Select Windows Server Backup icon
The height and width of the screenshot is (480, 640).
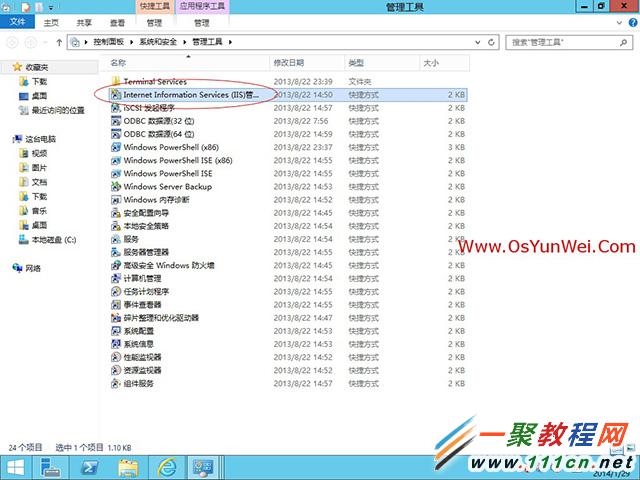point(116,187)
